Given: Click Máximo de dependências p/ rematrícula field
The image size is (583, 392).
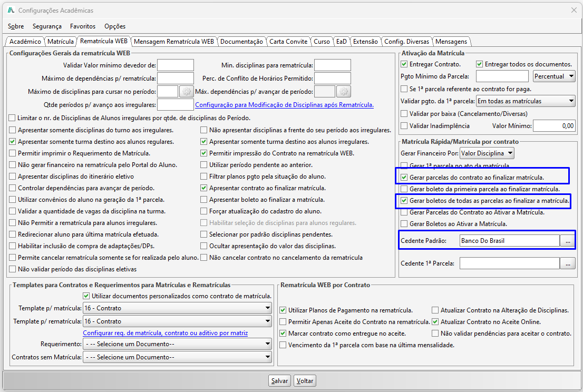Looking at the screenshot, I should point(176,79).
